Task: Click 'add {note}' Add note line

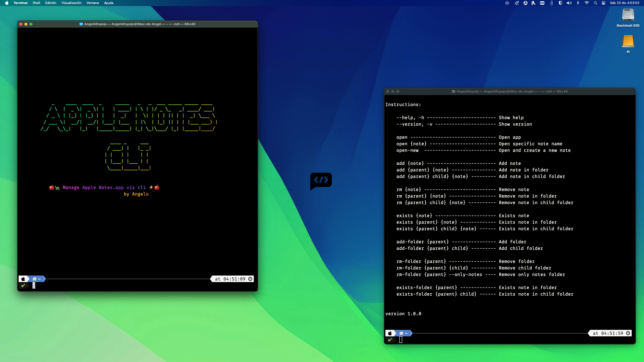Action: click(459, 163)
